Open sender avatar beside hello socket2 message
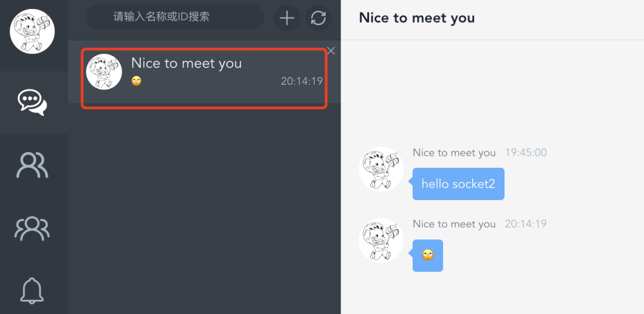 pos(381,170)
